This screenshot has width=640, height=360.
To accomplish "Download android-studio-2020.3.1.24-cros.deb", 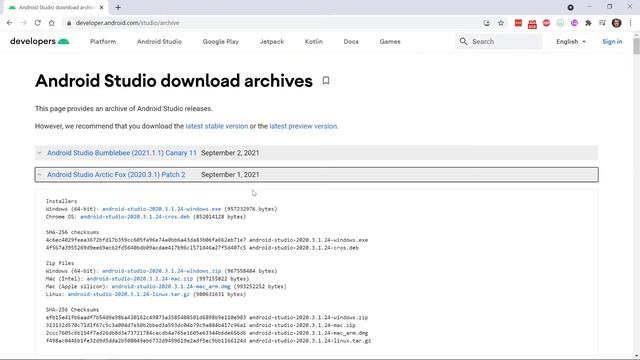I will [x=135, y=217].
